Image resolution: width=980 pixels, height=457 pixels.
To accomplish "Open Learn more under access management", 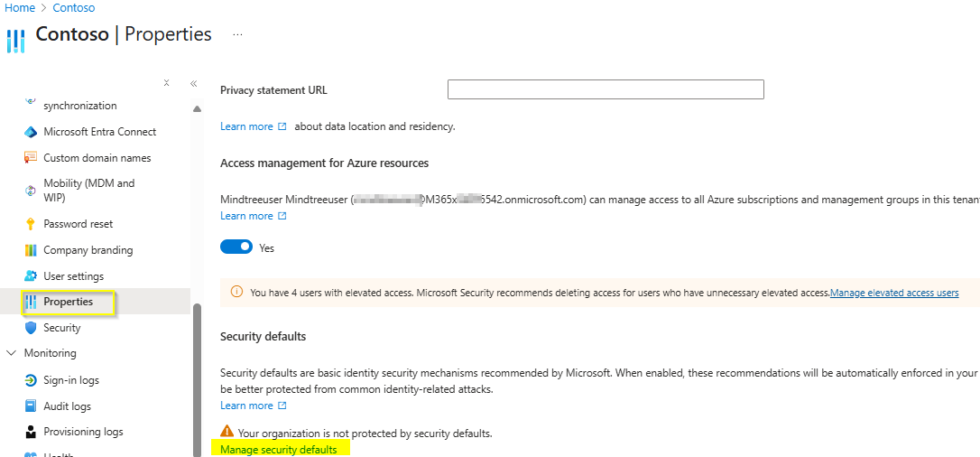I will coord(246,216).
